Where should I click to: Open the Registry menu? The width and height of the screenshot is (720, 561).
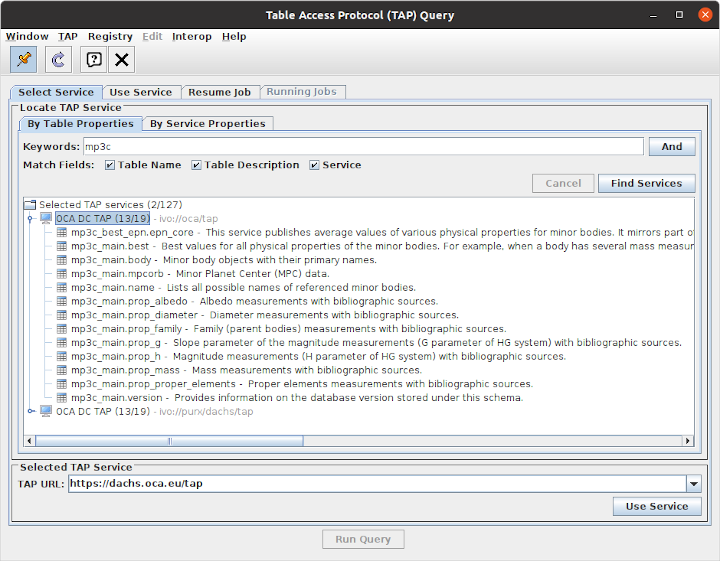click(x=110, y=36)
